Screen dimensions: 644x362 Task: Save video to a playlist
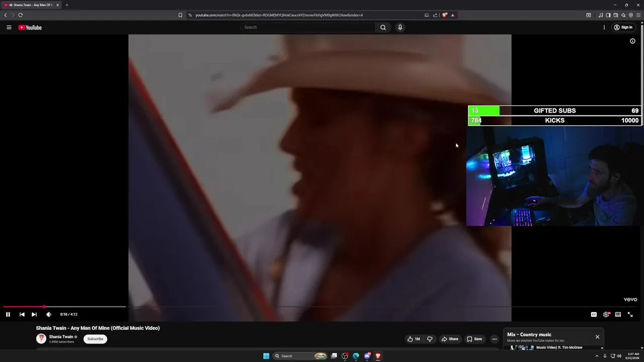coord(474,339)
